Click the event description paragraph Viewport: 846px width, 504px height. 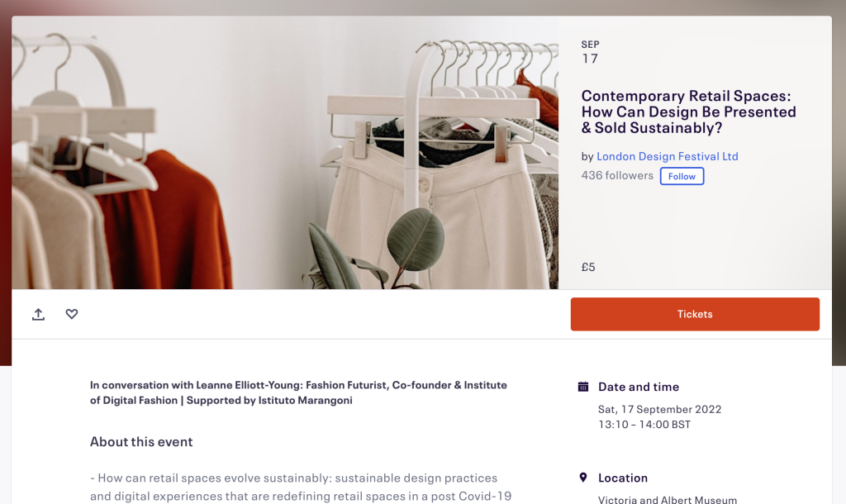[301, 487]
